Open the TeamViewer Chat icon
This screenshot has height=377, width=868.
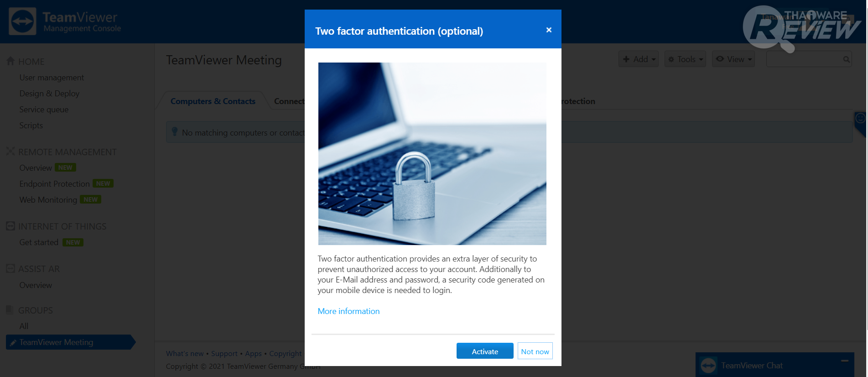coord(708,365)
